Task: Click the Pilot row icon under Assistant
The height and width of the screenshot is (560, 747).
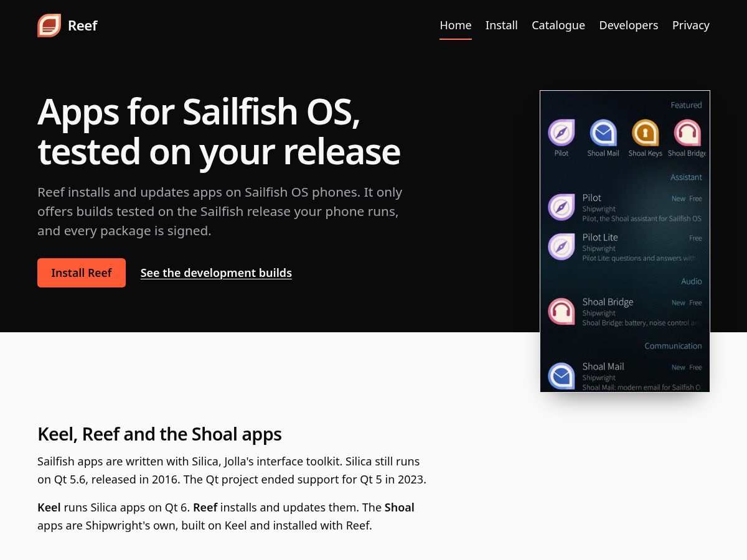Action: (x=561, y=207)
